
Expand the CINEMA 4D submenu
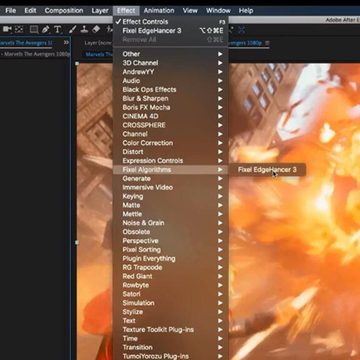click(x=170, y=116)
